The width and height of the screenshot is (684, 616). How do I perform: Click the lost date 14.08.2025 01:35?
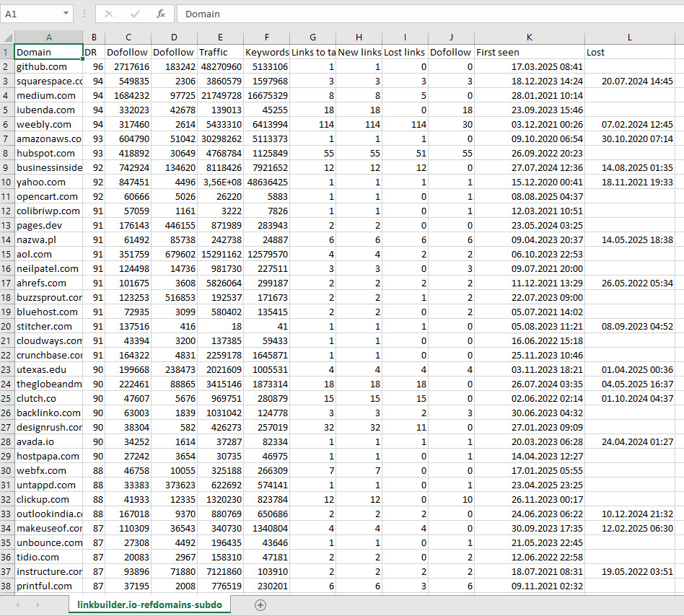629,167
